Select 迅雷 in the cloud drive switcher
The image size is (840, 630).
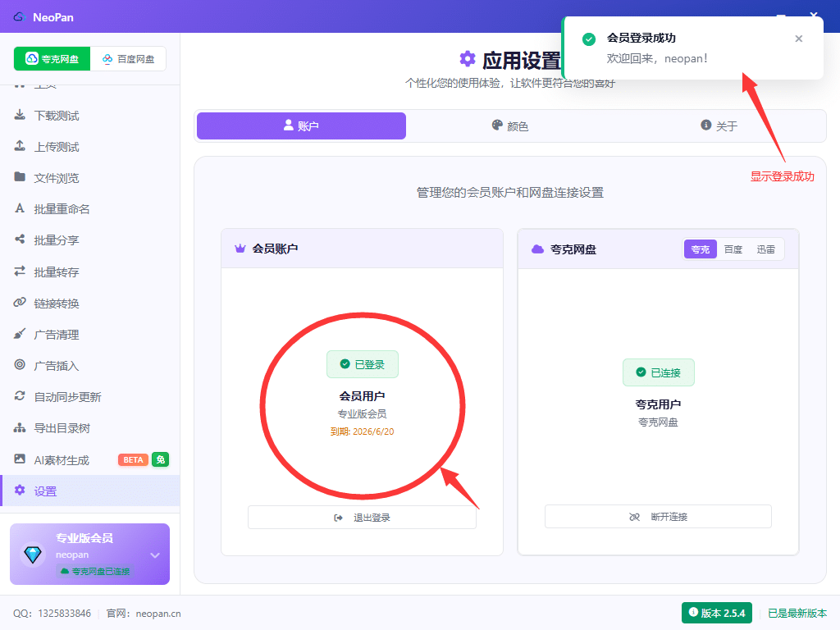pyautogui.click(x=765, y=249)
